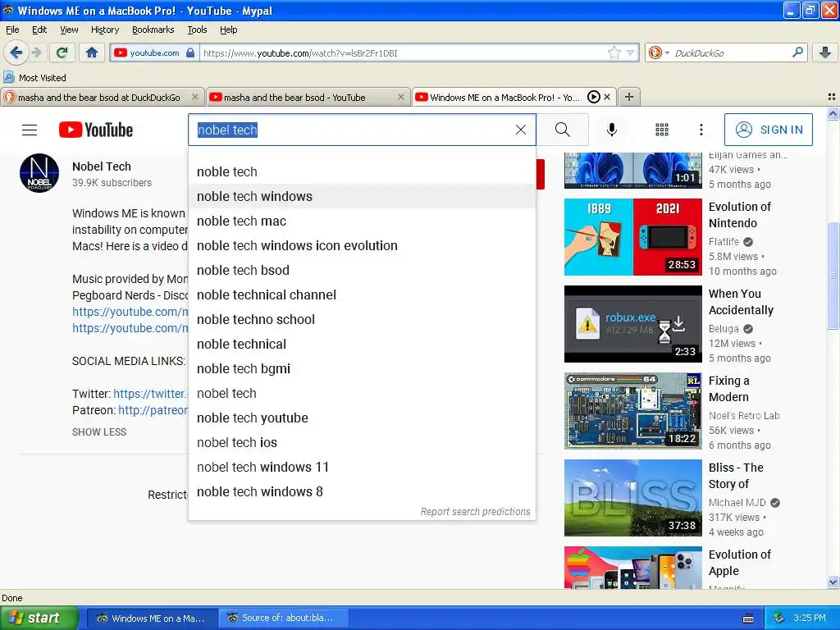Screen dimensions: 840x630
Task: Open the Most Visited bookmarks folder
Action: click(x=34, y=78)
